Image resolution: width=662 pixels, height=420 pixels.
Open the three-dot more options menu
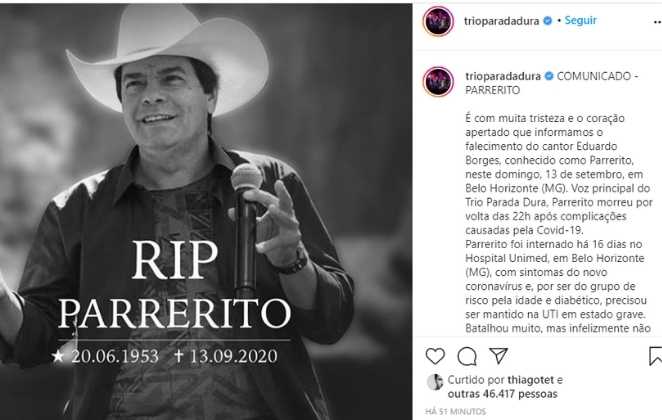click(657, 22)
